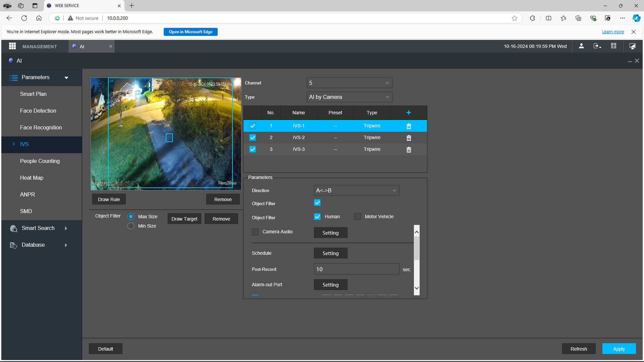Delete rule IVS-1 with trash icon
The height and width of the screenshot is (362, 644).
[409, 126]
